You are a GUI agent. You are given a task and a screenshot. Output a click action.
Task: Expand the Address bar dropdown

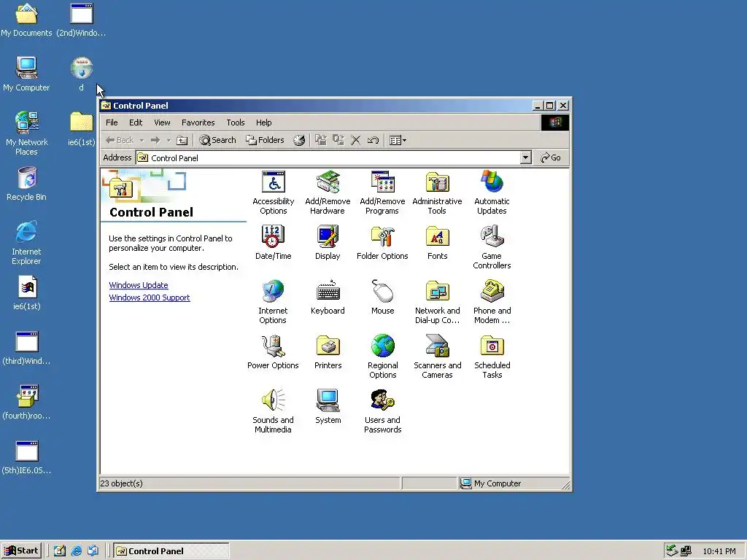tap(525, 157)
